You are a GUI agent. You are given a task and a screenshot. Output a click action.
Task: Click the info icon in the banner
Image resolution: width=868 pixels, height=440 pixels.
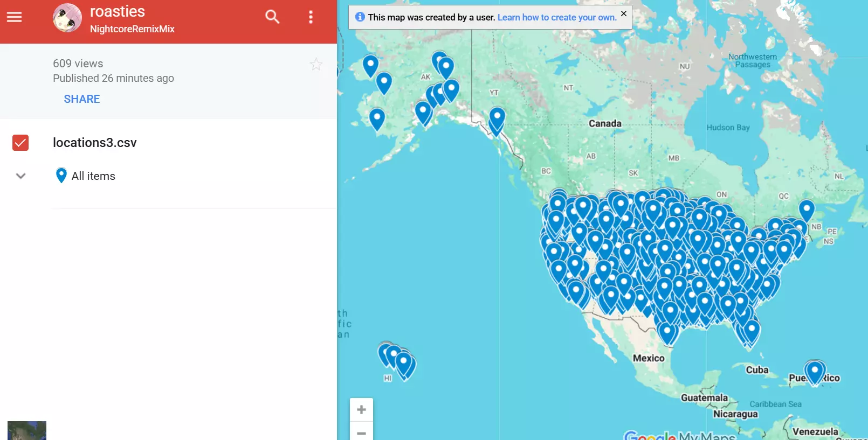coord(360,17)
